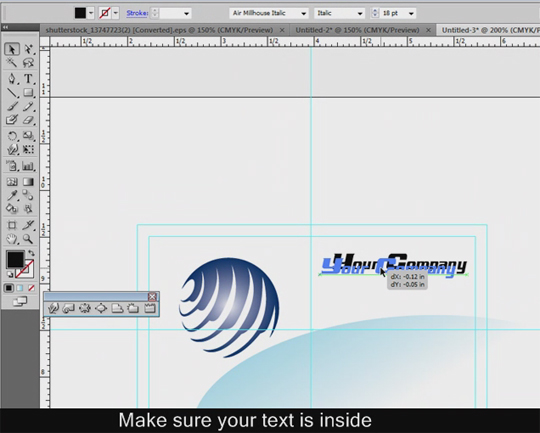Screen dimensions: 540x433
Task: Select the Eraser tool
Action: (29, 120)
